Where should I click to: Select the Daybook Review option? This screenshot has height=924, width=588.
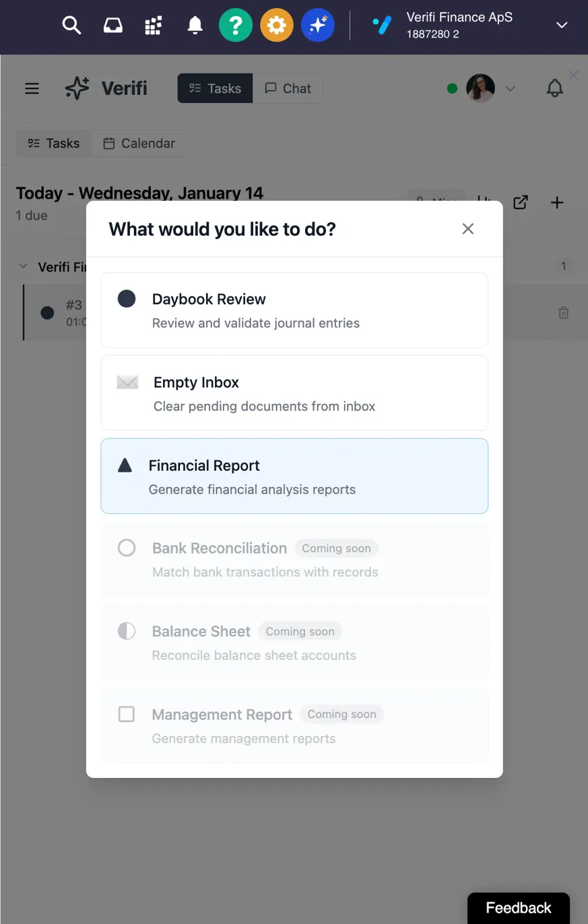(294, 310)
